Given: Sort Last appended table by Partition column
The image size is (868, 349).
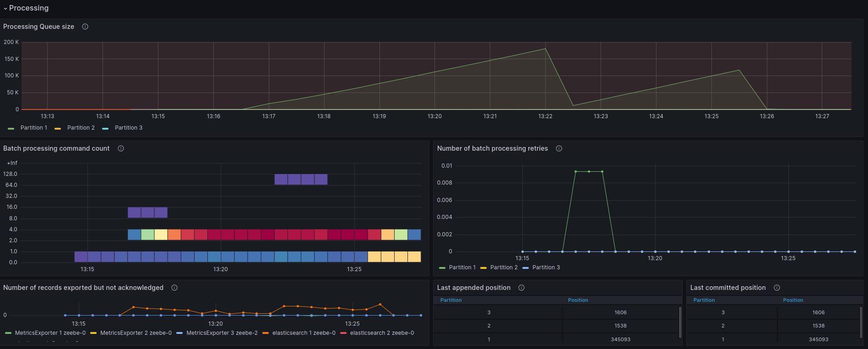Looking at the screenshot, I should [x=451, y=300].
